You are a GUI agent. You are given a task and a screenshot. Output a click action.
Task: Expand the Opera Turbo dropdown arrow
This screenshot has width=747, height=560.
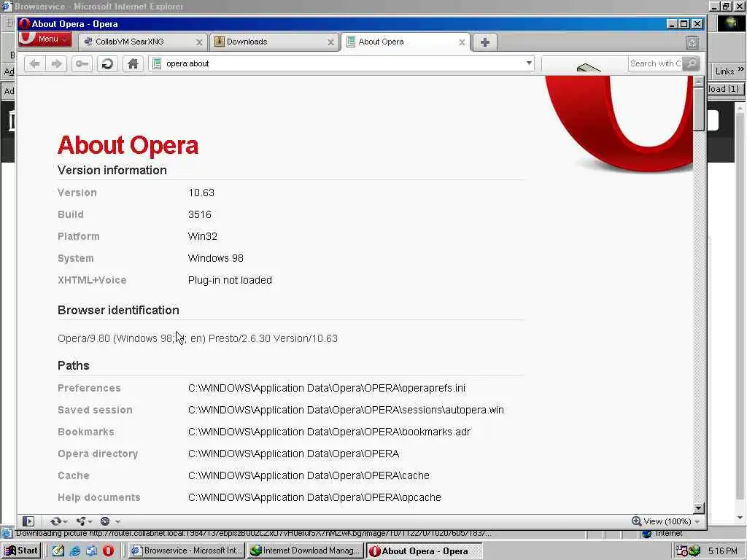117,522
